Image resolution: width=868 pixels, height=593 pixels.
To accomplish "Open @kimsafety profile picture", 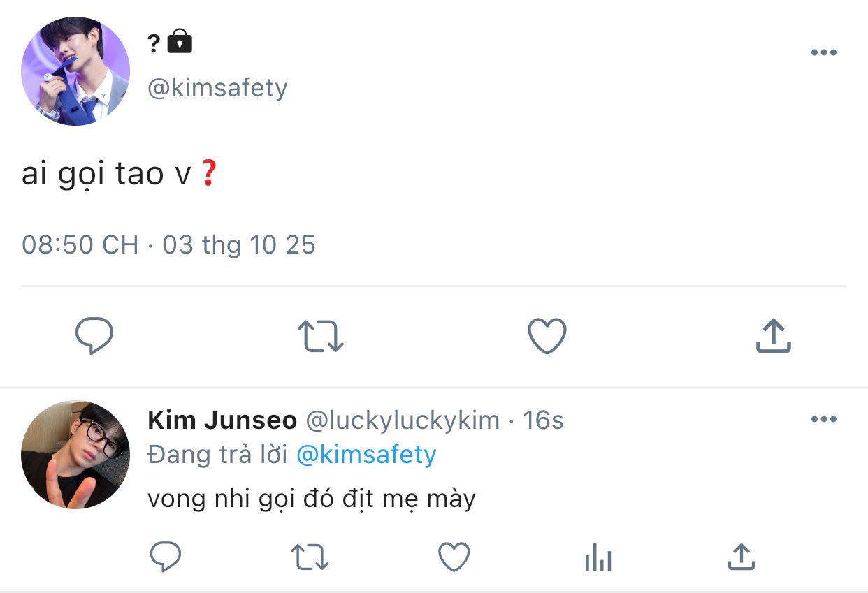I will point(75,71).
